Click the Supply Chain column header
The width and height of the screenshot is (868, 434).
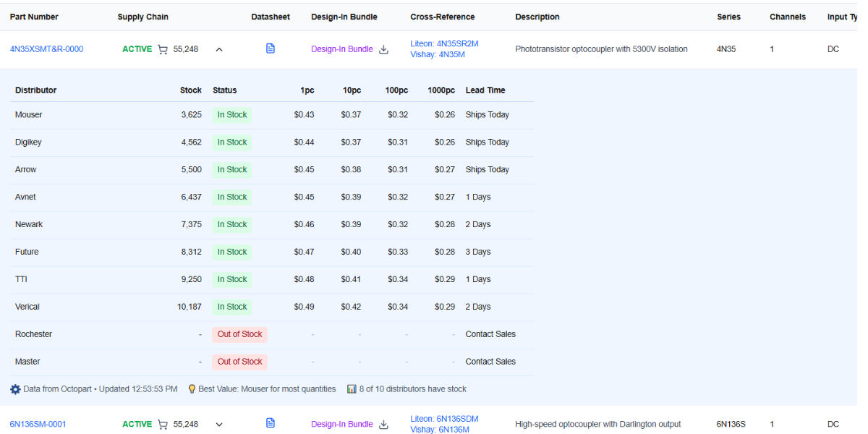point(142,17)
